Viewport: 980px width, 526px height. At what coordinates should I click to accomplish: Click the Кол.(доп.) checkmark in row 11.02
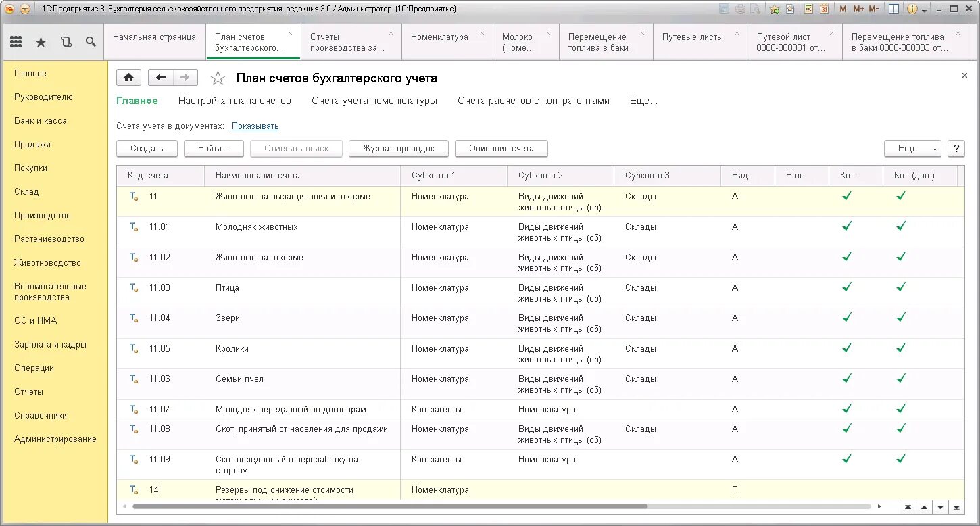click(901, 257)
